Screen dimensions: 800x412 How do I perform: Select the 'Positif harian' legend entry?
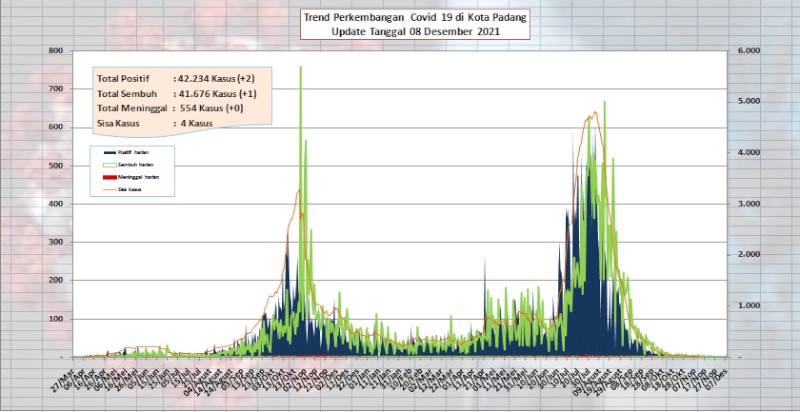(127, 152)
